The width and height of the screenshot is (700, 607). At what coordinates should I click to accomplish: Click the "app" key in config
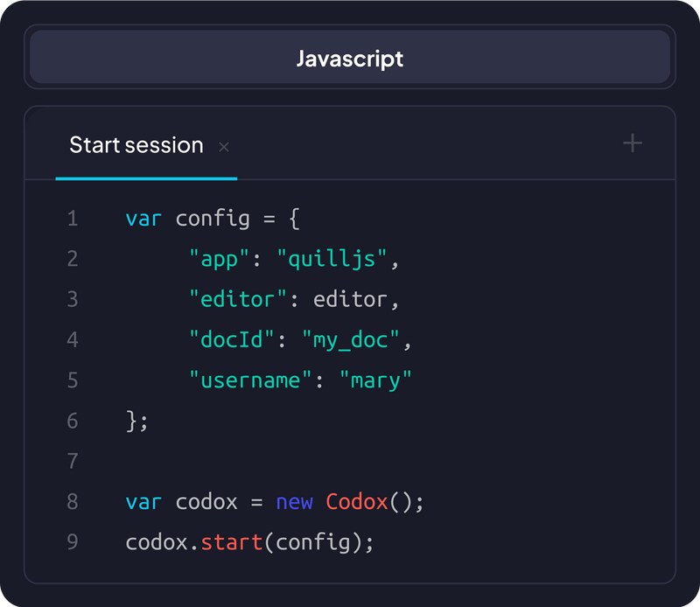pyautogui.click(x=219, y=259)
